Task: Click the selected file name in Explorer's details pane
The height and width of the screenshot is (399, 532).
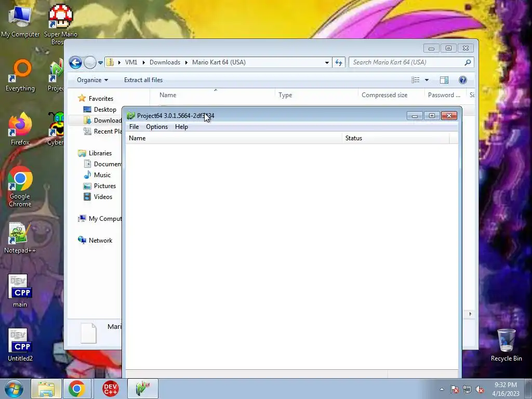Action: point(115,327)
